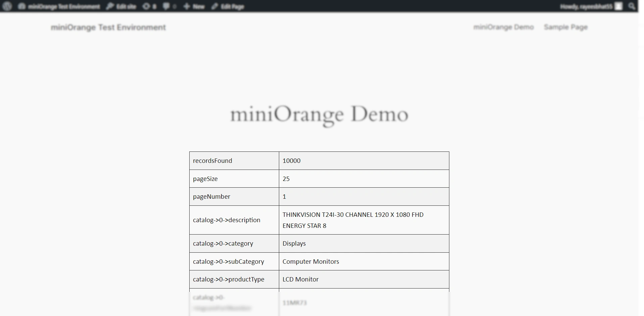
Task: Select the Computer Monitors value
Action: coord(311,261)
